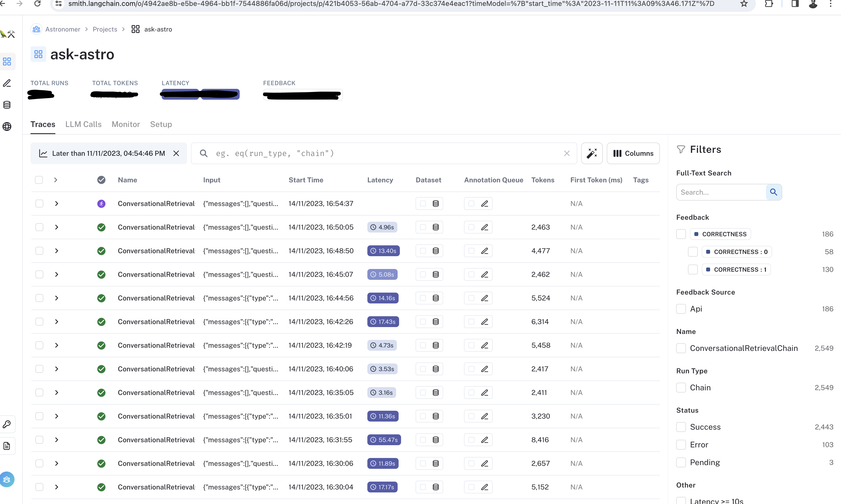Reload the page in the browser

point(37,4)
